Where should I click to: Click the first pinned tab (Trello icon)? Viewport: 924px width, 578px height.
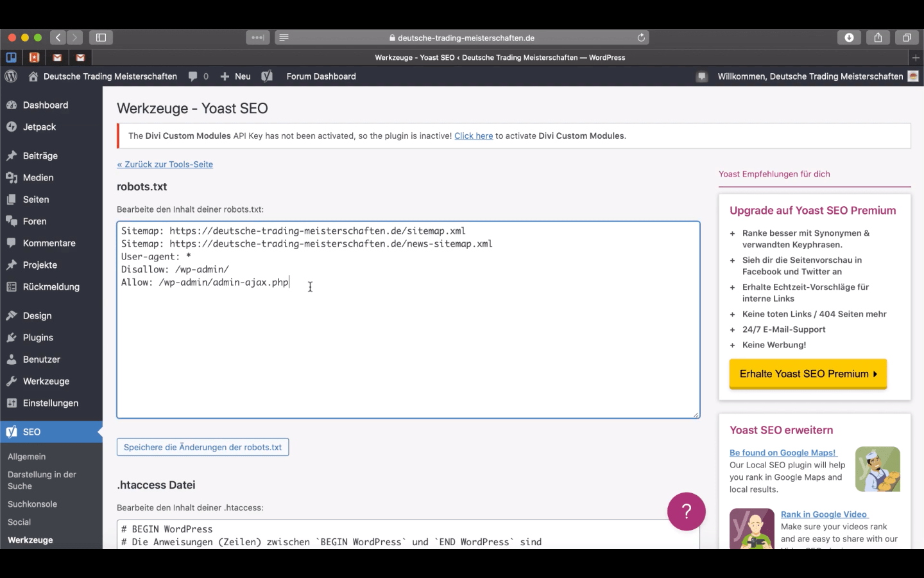[12, 57]
